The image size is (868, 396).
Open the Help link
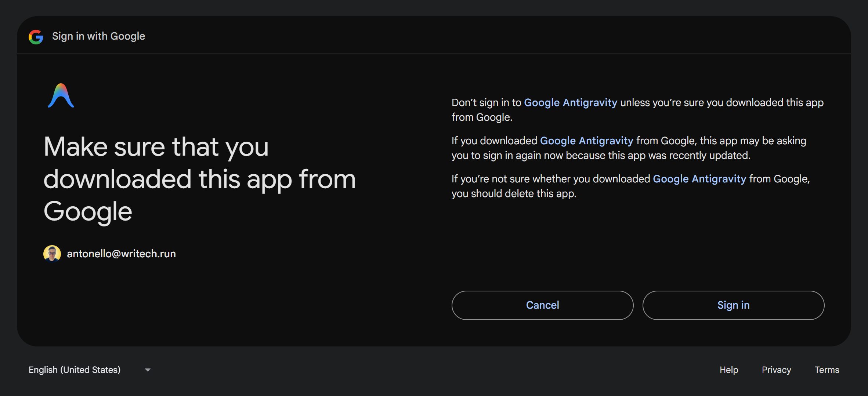729,370
